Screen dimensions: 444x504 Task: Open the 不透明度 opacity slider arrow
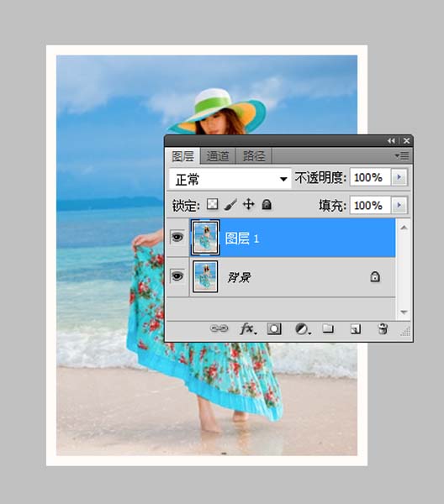(399, 177)
